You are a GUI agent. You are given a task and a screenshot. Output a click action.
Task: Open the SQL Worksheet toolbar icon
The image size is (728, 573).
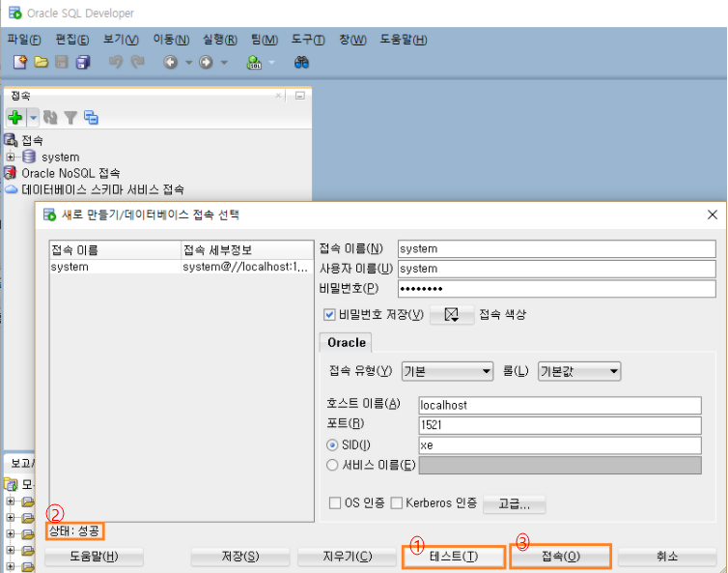point(254,62)
